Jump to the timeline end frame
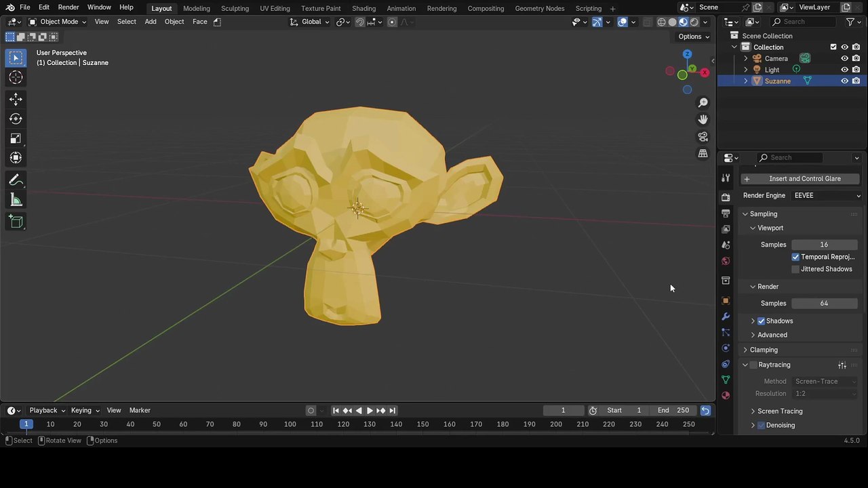 392,410
